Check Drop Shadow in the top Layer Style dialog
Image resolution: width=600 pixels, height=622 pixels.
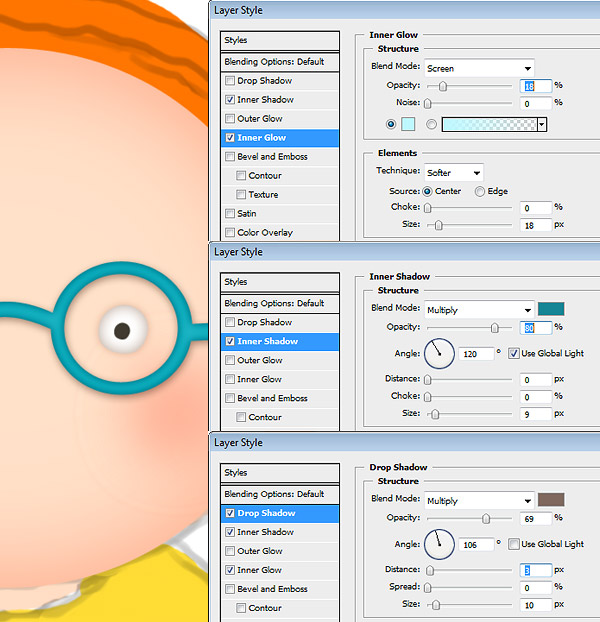click(x=230, y=81)
